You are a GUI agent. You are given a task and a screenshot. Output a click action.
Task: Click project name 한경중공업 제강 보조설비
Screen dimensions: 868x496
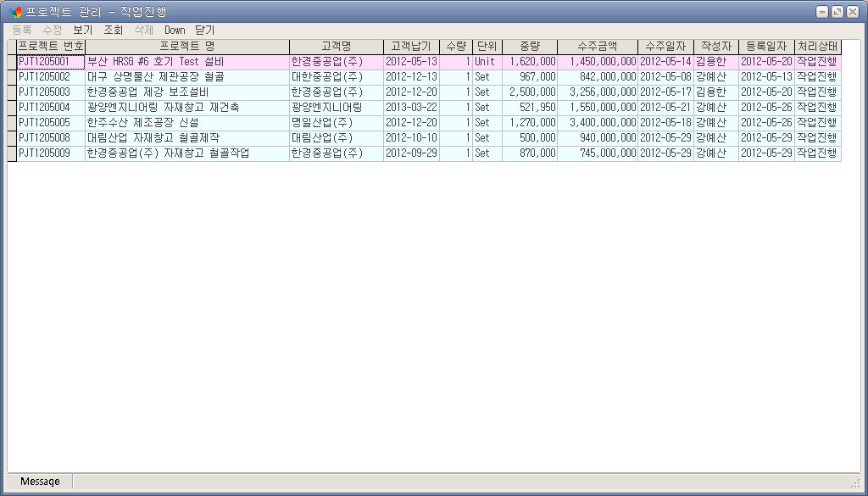(x=187, y=92)
